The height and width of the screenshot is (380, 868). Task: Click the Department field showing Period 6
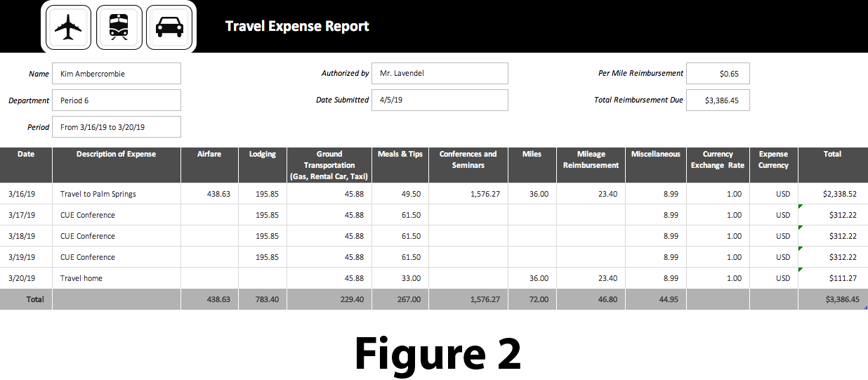[x=117, y=100]
